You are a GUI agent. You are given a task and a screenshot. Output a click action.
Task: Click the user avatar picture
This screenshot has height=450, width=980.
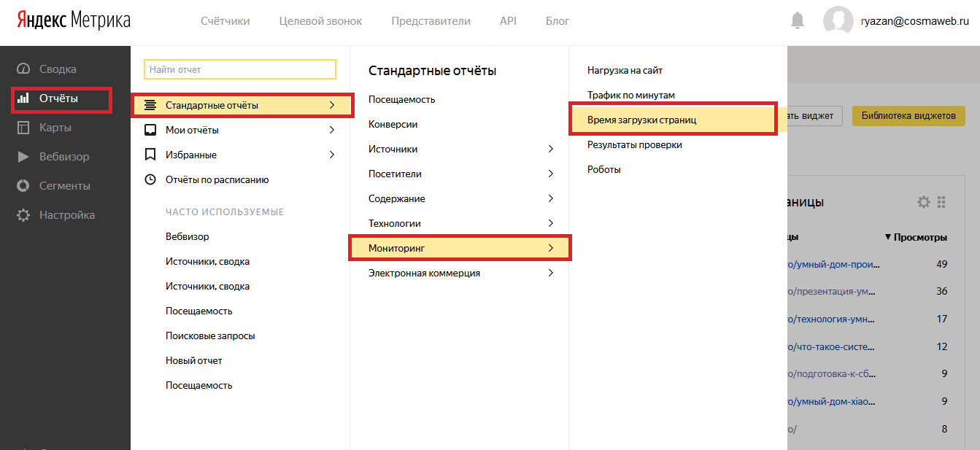[x=838, y=21]
